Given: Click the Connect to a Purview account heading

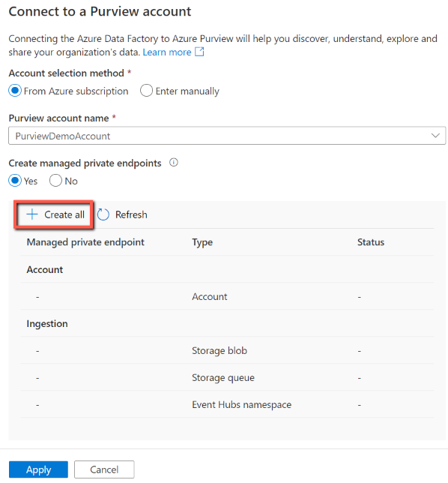Looking at the screenshot, I should (100, 11).
